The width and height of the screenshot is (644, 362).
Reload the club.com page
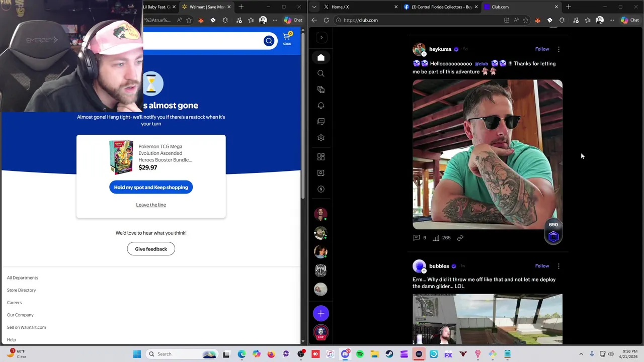(x=327, y=20)
